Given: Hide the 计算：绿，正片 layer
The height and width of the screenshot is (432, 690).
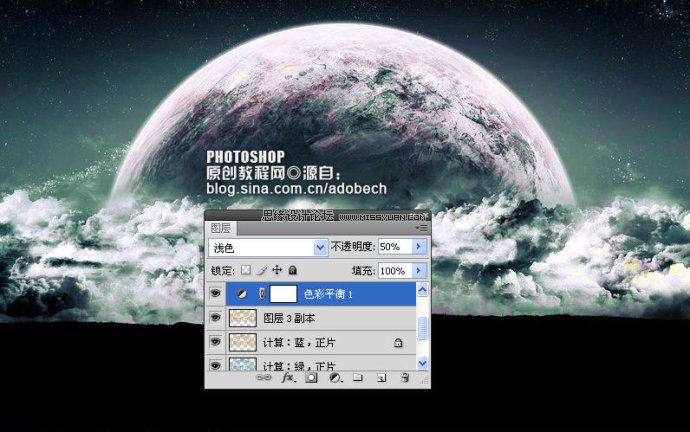Looking at the screenshot, I should [215, 365].
